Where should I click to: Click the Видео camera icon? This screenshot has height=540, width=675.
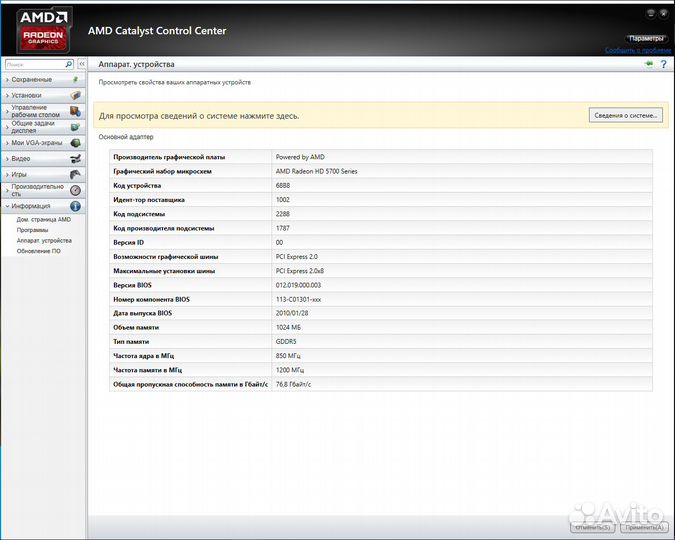coord(75,158)
